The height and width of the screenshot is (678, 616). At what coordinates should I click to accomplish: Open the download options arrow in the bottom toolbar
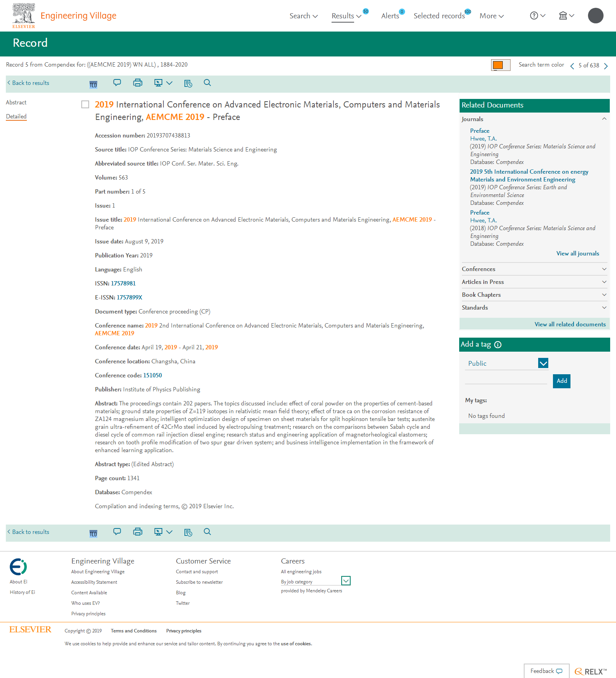coord(169,532)
